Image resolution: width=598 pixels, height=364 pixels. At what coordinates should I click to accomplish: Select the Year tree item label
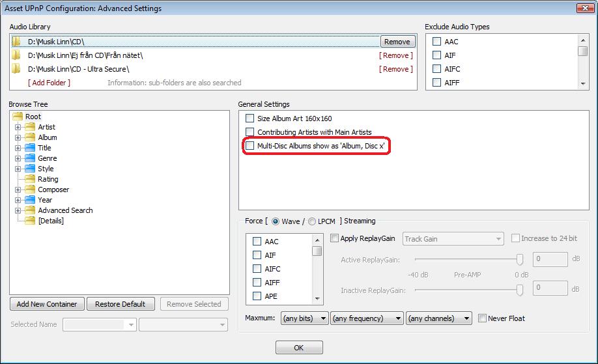pyautogui.click(x=45, y=200)
